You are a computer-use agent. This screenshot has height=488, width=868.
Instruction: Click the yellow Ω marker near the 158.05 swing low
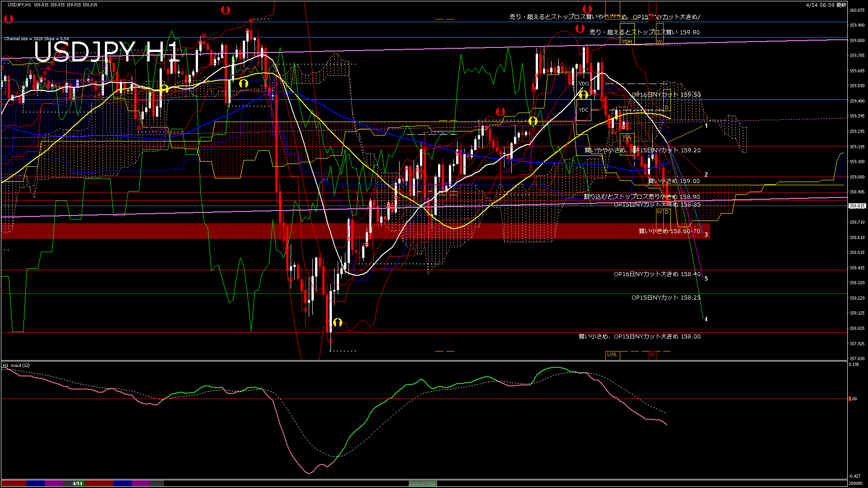(338, 322)
